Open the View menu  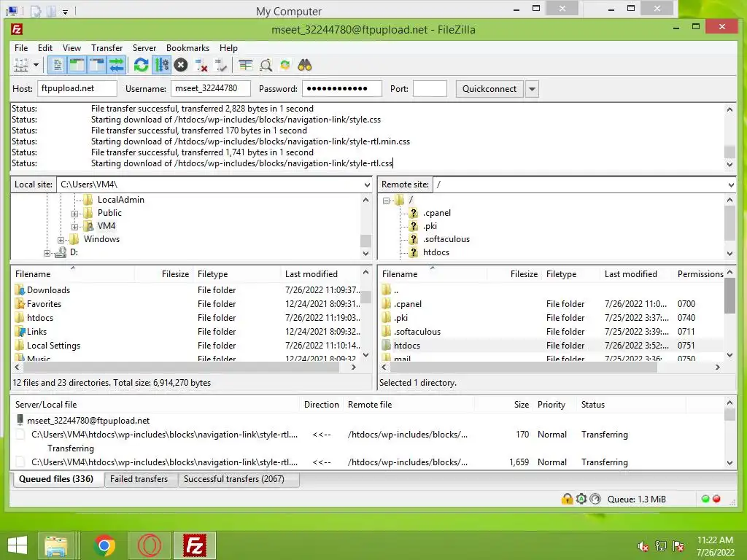point(72,48)
